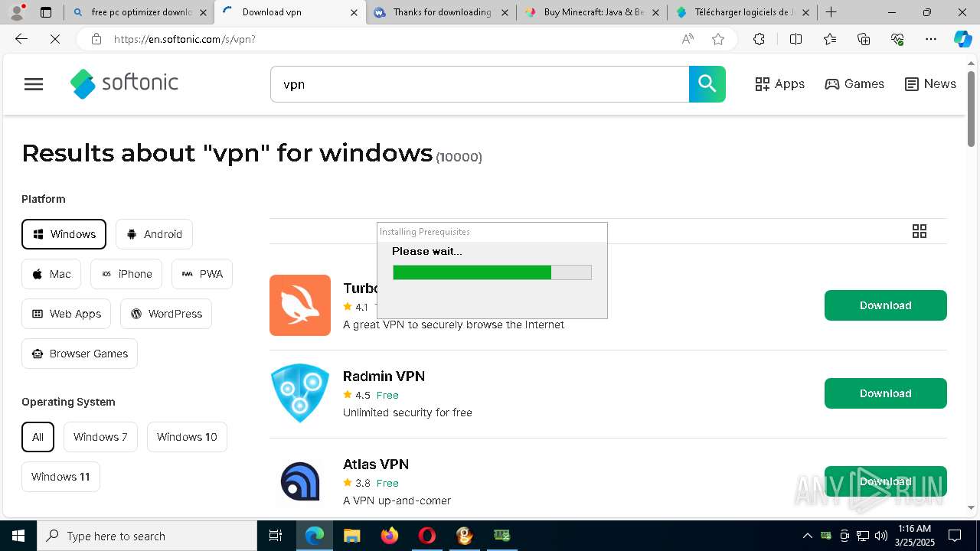Select the WordPress platform filter

(166, 314)
